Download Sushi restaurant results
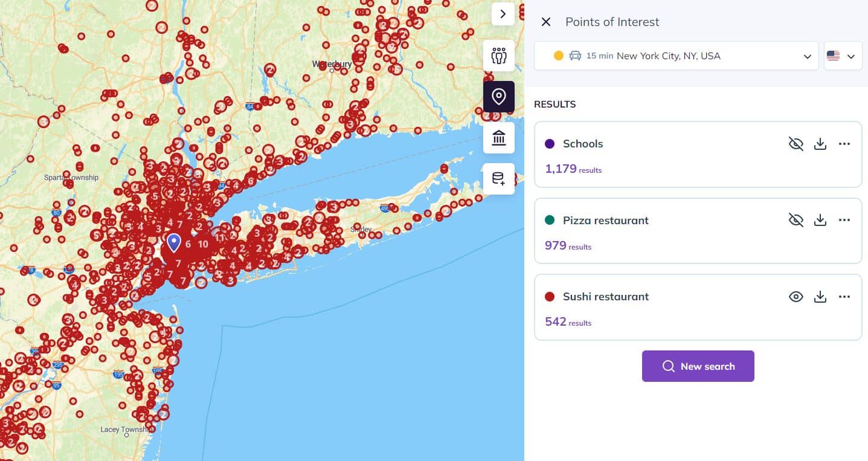The height and width of the screenshot is (461, 868). pyautogui.click(x=820, y=297)
